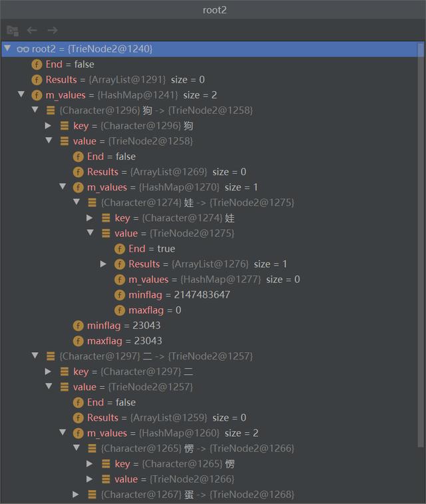Select m_values HashMap@1277 size 0 row
This screenshot has height=504, width=426.
pos(213,280)
